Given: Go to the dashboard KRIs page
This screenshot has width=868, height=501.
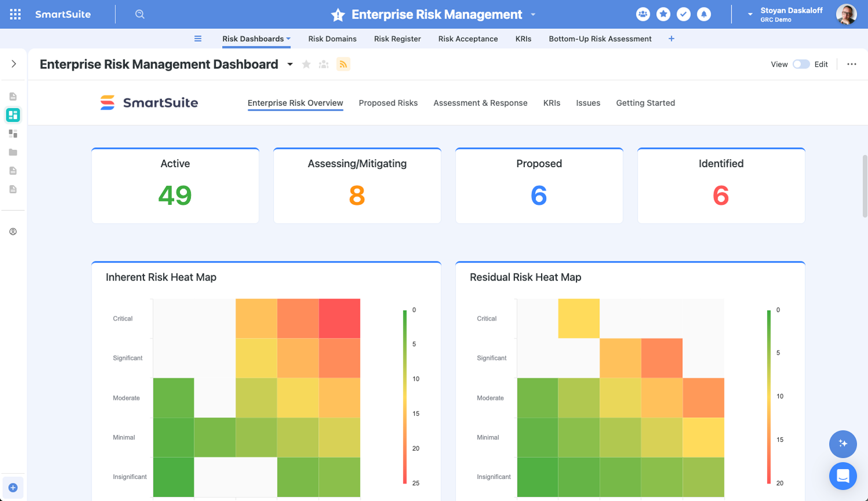Looking at the screenshot, I should (x=551, y=103).
